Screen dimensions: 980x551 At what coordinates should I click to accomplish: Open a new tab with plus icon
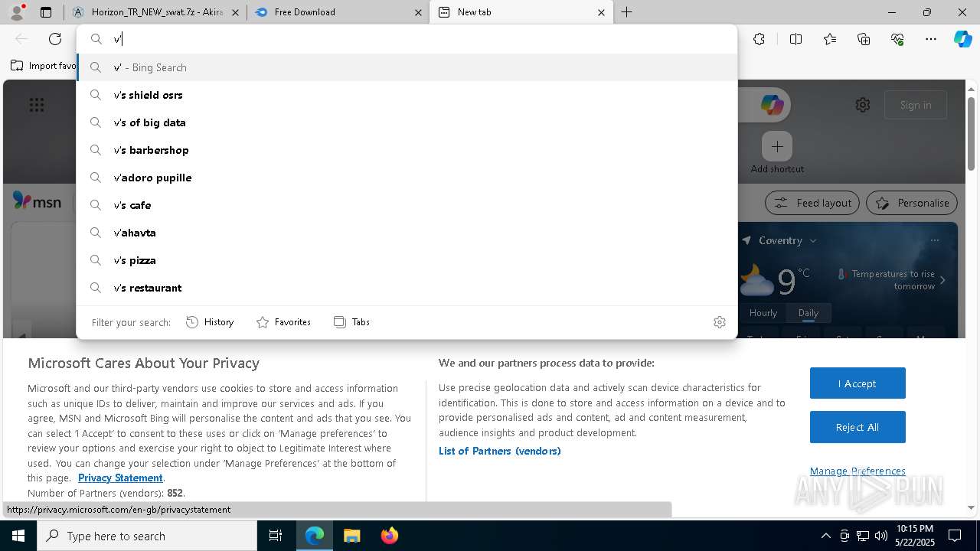[x=626, y=12]
